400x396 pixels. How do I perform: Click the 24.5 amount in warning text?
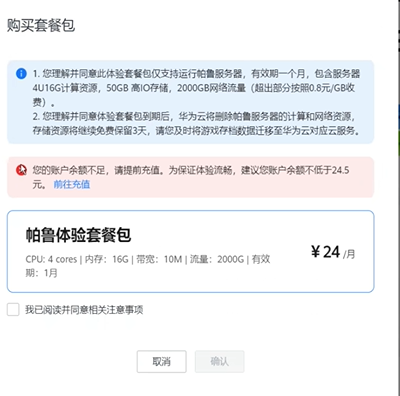340,170
